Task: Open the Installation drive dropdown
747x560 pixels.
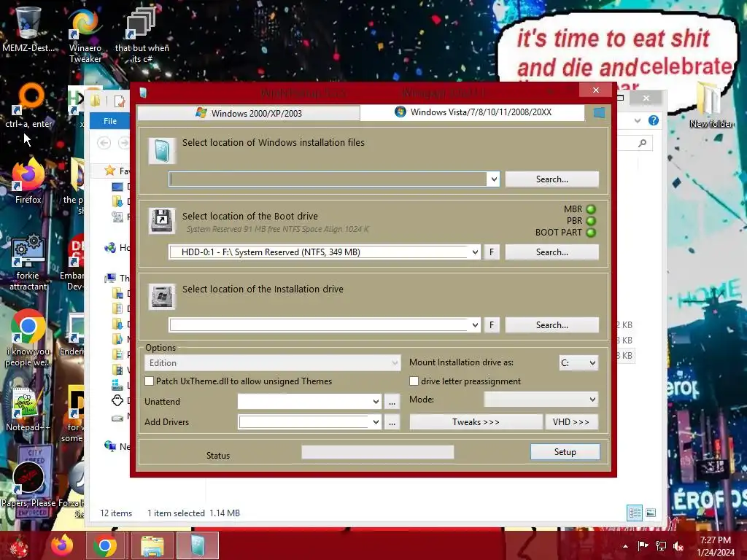Action: pos(475,324)
